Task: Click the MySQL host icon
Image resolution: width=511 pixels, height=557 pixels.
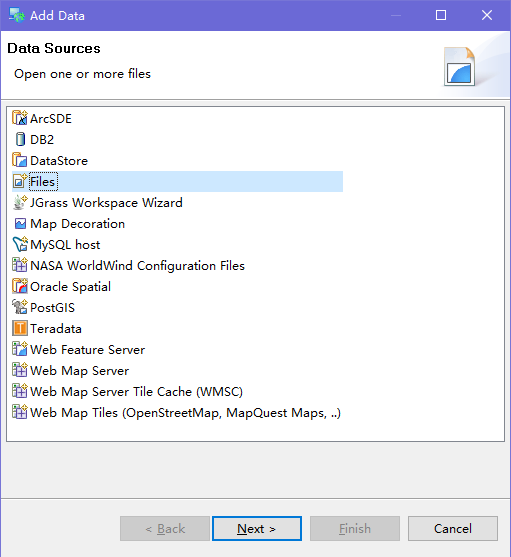Action: pos(20,244)
